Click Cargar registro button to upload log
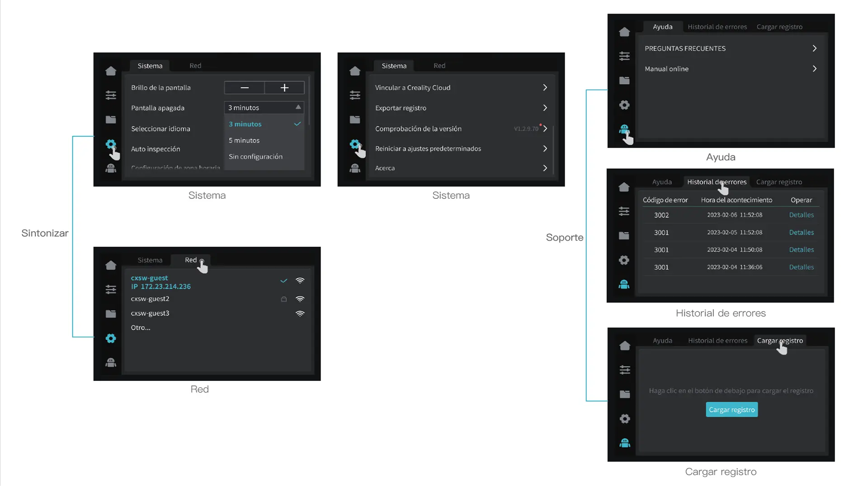The height and width of the screenshot is (488, 868). coord(731,409)
